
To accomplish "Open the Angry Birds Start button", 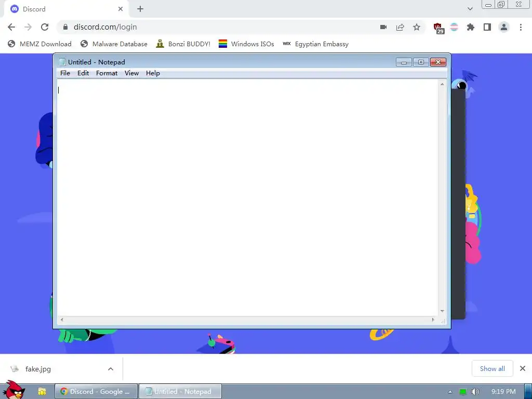I will point(14,390).
